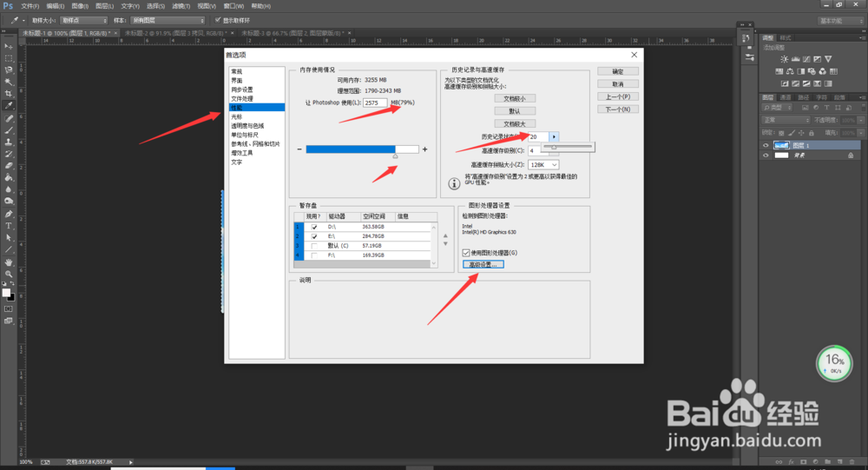
Task: Hide 图层 1 layer visibility eye
Action: pos(766,145)
